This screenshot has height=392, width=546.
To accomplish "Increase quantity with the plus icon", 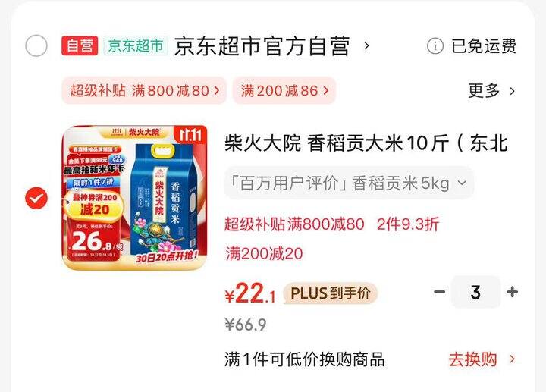I will click(x=512, y=291).
